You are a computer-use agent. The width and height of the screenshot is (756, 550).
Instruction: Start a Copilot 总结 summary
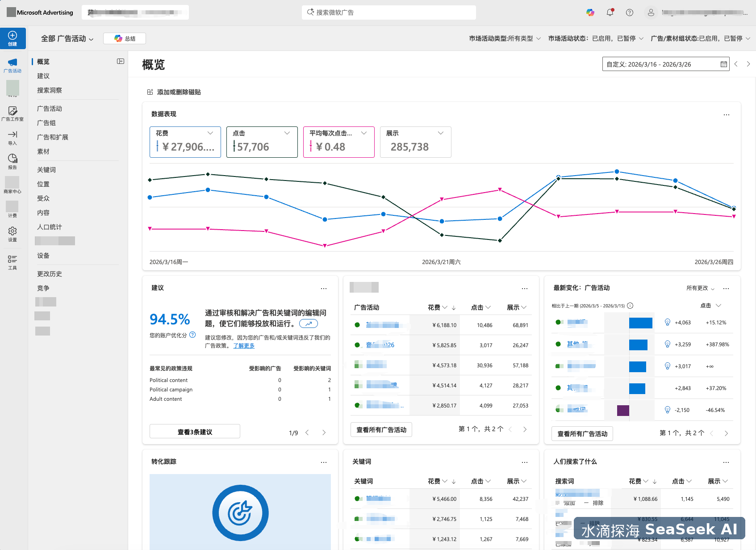[125, 38]
